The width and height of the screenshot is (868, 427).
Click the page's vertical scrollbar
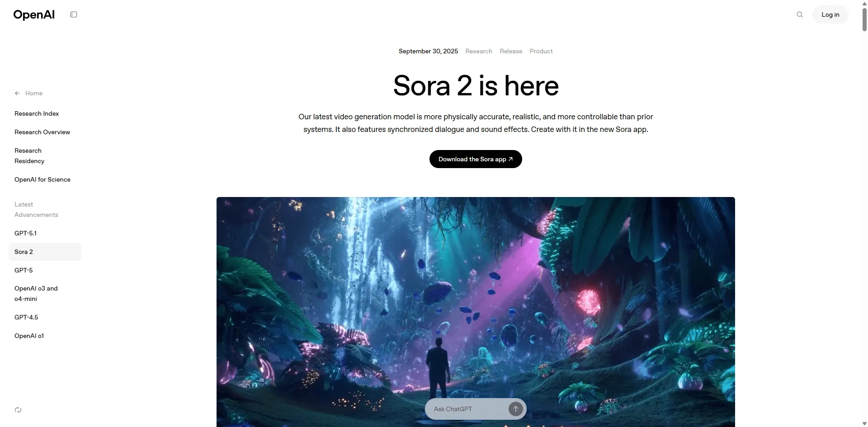click(864, 19)
